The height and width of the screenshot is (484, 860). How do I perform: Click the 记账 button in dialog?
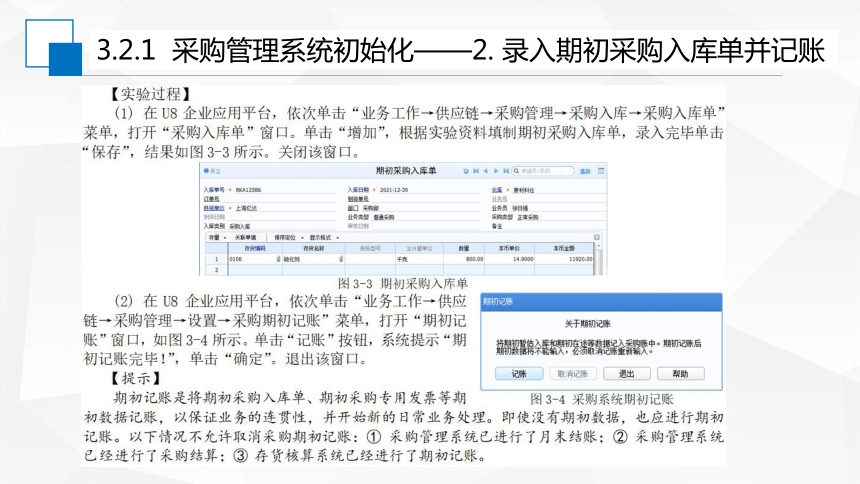(519, 374)
